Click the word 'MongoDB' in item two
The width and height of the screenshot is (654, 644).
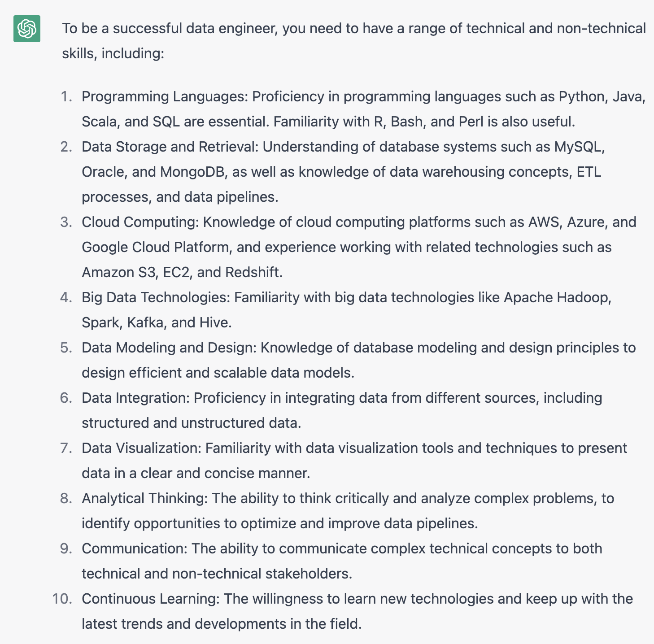pos(192,172)
